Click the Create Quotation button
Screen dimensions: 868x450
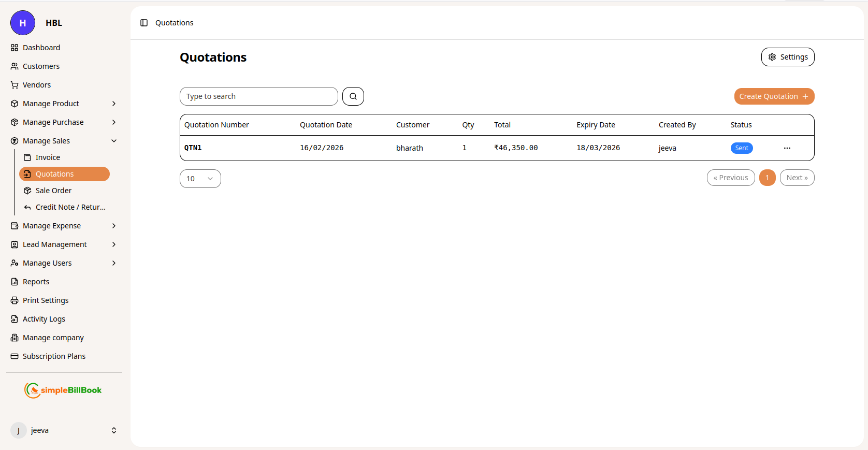coord(774,96)
